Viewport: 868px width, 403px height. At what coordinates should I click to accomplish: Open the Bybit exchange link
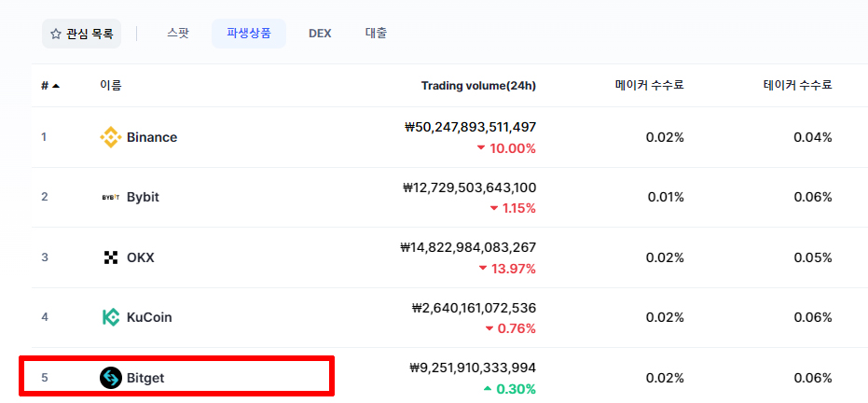point(143,197)
